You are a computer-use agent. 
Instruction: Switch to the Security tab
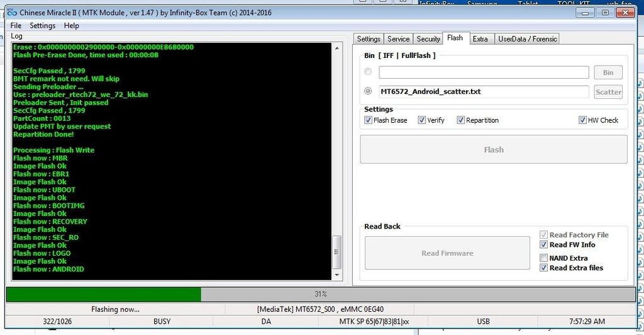(x=428, y=39)
